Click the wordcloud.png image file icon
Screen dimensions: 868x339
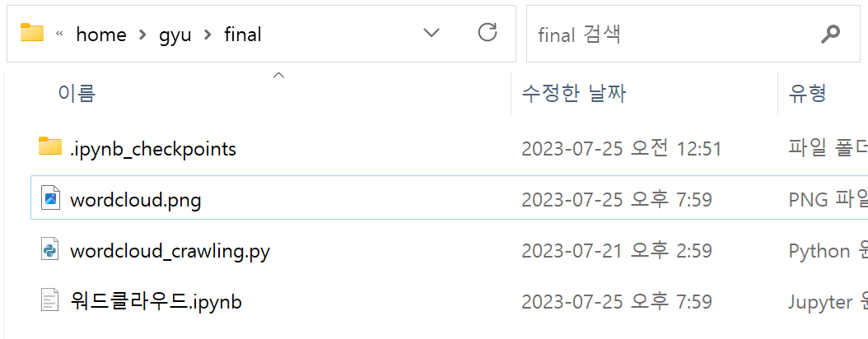tap(50, 198)
